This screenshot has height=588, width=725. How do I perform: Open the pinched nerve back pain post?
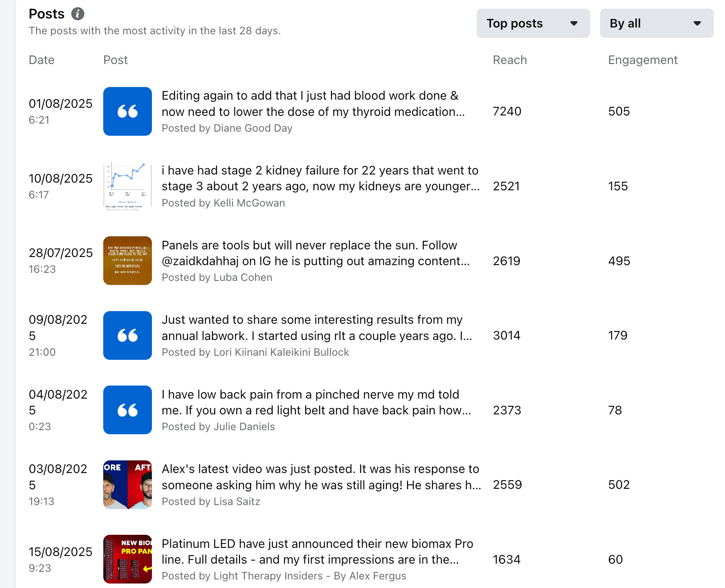[316, 402]
